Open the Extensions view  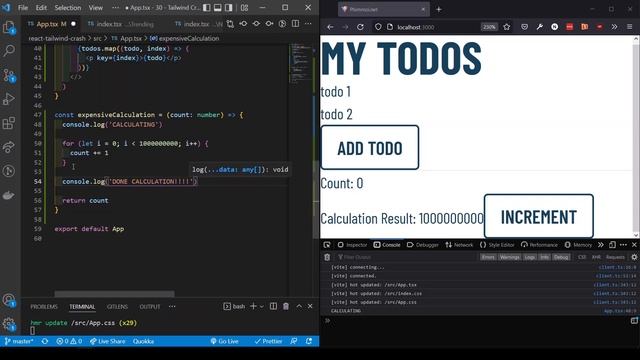[9, 123]
